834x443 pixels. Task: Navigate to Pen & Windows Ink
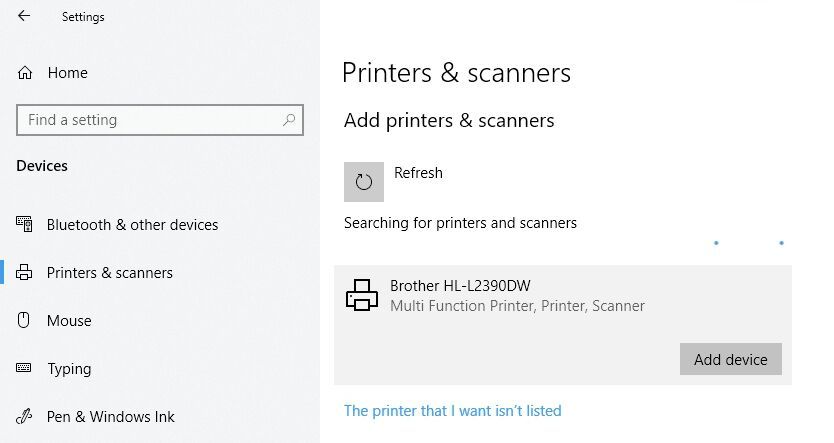click(110, 417)
